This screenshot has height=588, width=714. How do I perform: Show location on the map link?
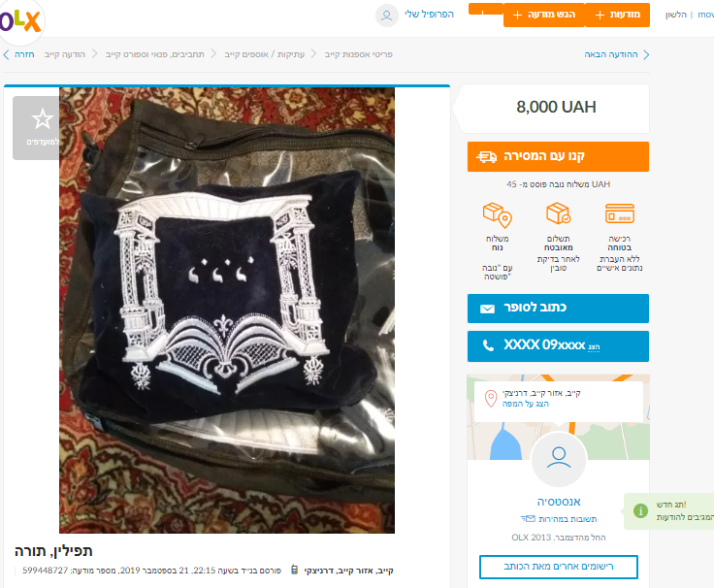click(526, 404)
